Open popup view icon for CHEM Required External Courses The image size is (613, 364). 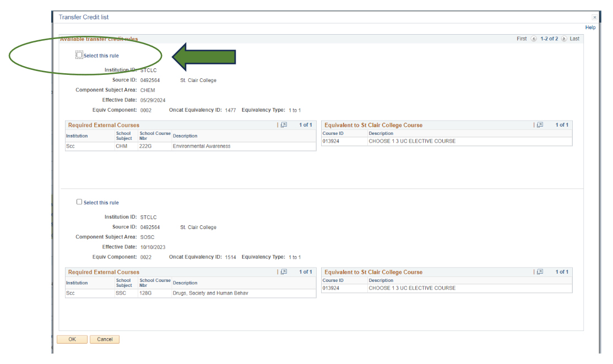(x=284, y=125)
